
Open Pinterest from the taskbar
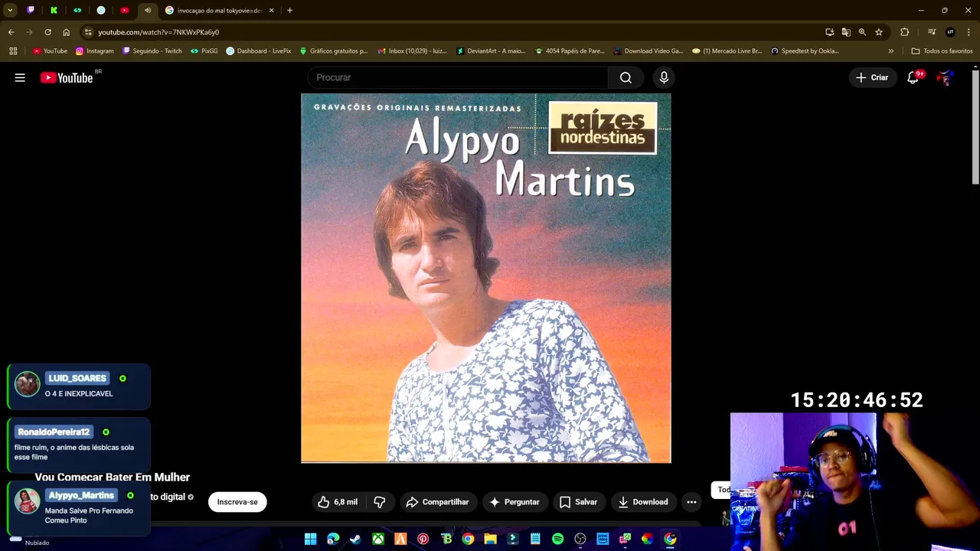(x=423, y=540)
